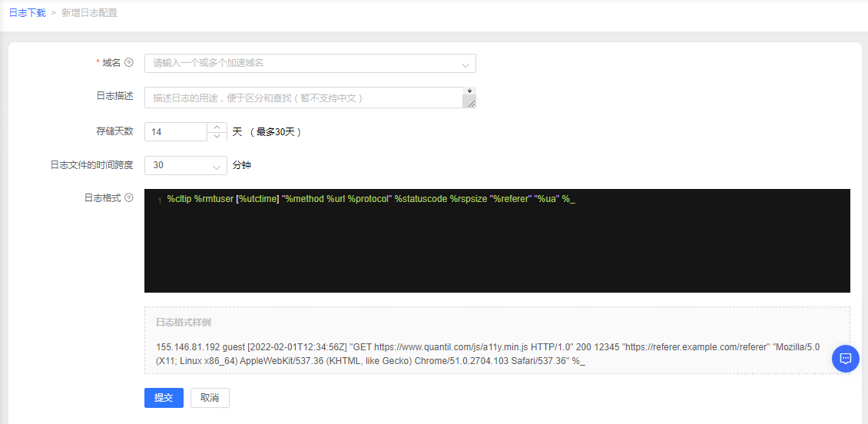Decrease storage days with down arrow

(x=217, y=136)
